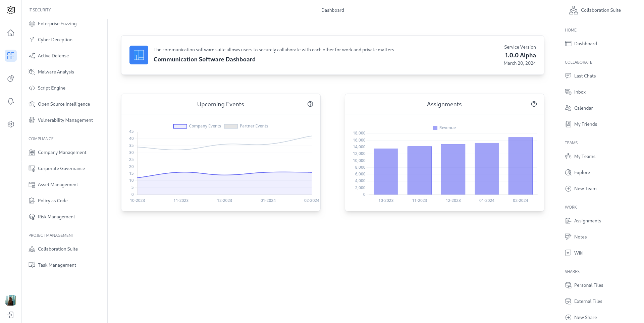
Task: Click the home icon in left rail
Action: click(11, 33)
